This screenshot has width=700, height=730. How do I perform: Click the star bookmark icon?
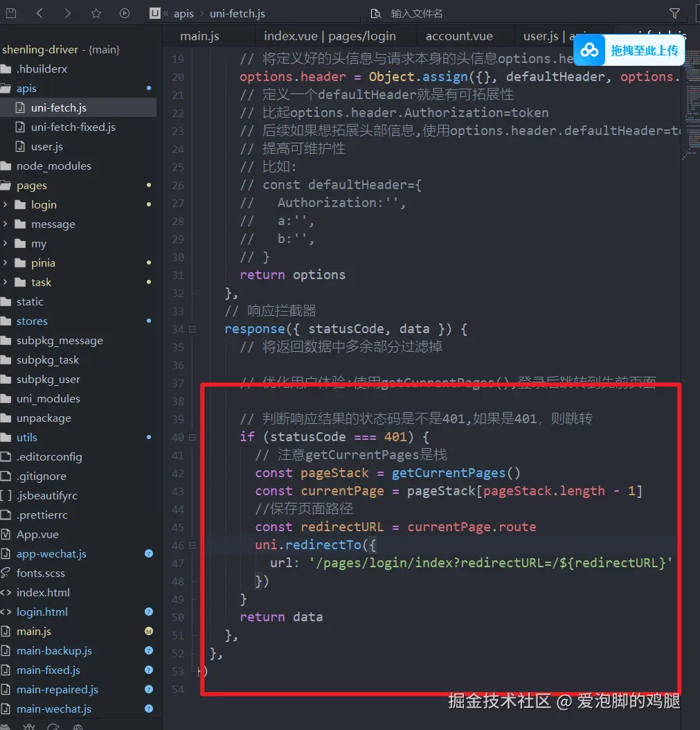[x=96, y=13]
